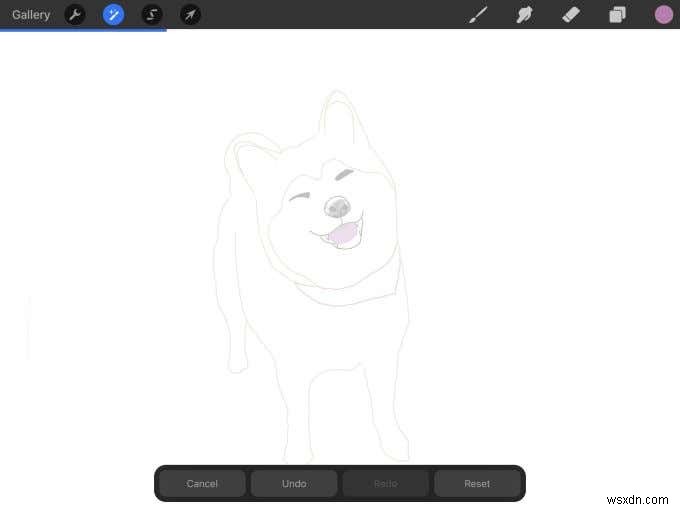Open the Adjustments magic wand menu

click(113, 15)
